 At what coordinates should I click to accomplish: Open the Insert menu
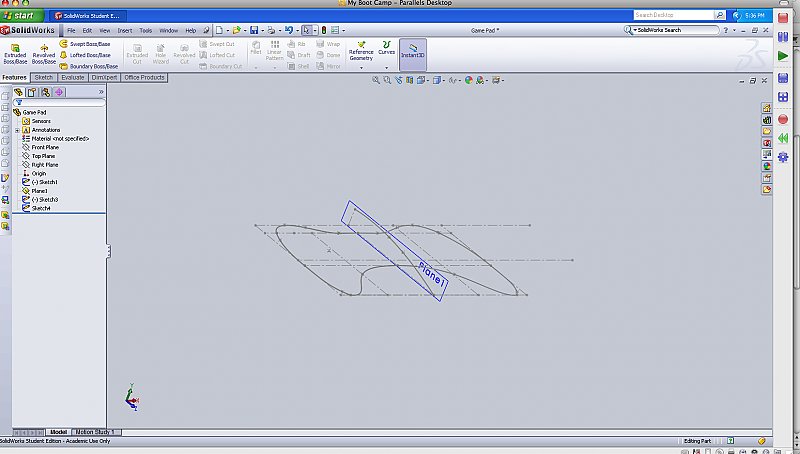click(124, 31)
